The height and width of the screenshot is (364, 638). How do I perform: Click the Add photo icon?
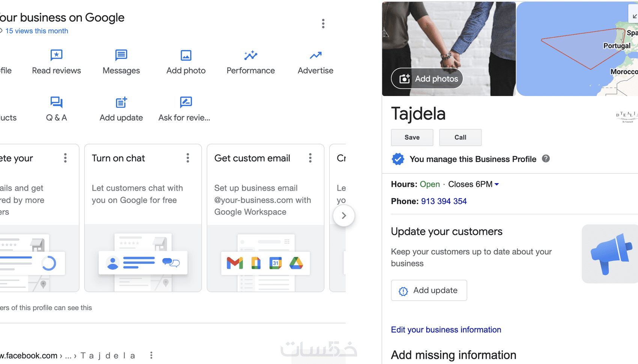tap(186, 56)
